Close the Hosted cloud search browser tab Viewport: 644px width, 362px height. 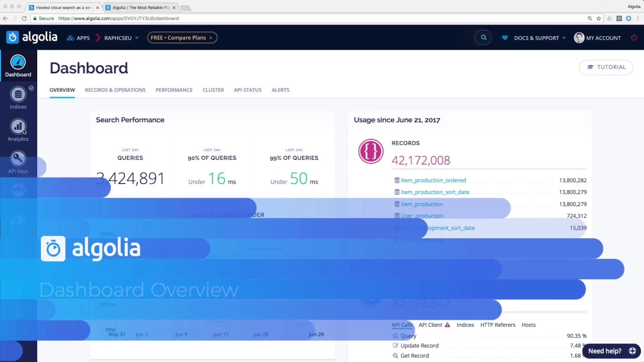[x=98, y=8]
